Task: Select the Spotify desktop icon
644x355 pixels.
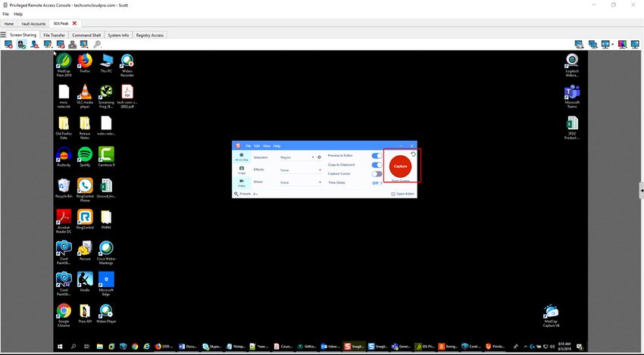Action: (x=85, y=157)
